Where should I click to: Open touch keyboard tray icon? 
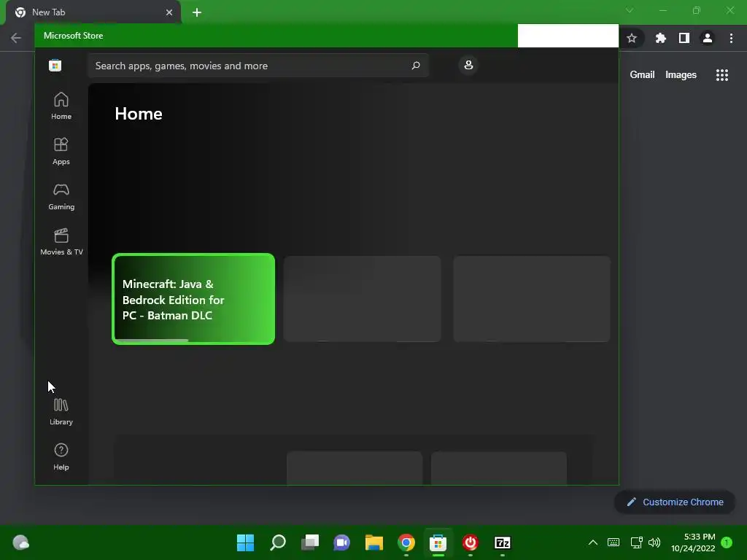point(614,542)
